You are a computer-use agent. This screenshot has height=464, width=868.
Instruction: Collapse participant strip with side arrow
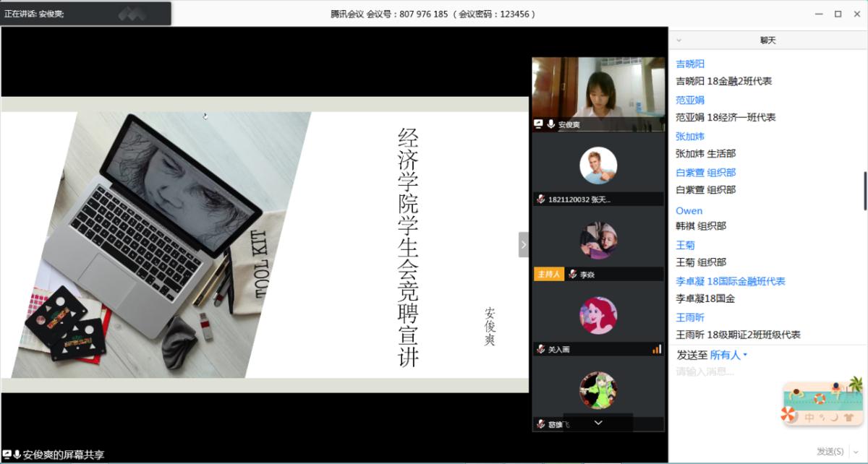tap(524, 244)
